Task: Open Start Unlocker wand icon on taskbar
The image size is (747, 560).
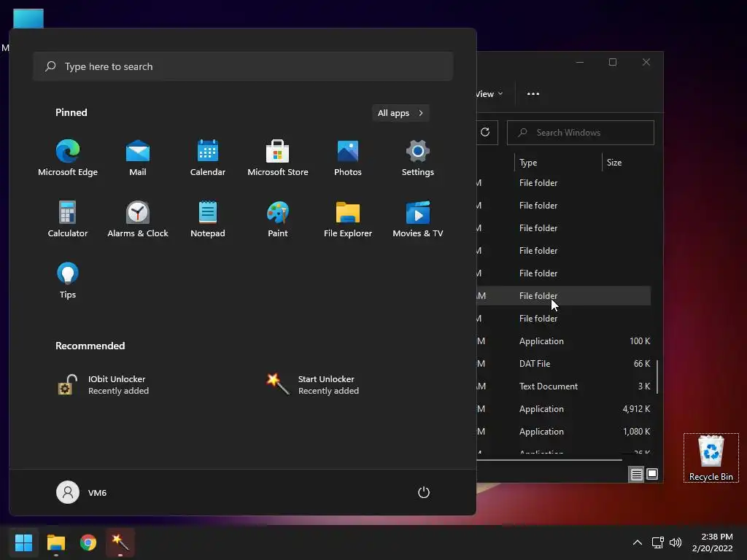Action: coord(120,542)
